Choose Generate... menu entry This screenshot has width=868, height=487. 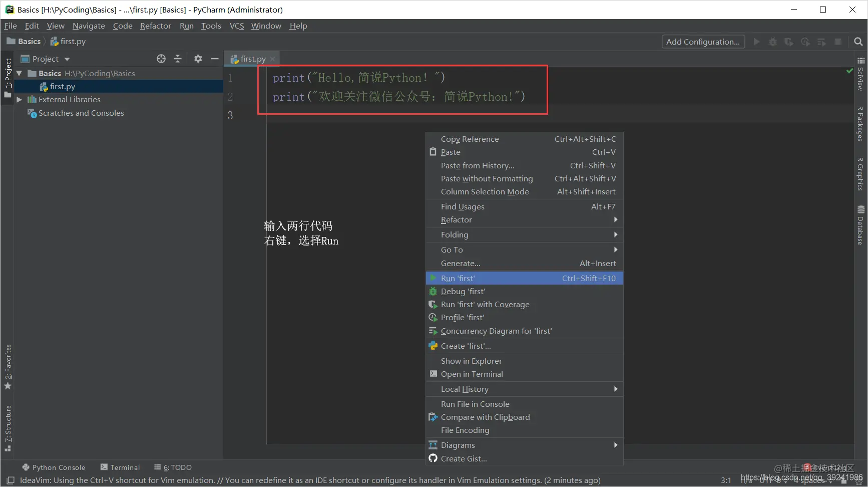[525, 264]
